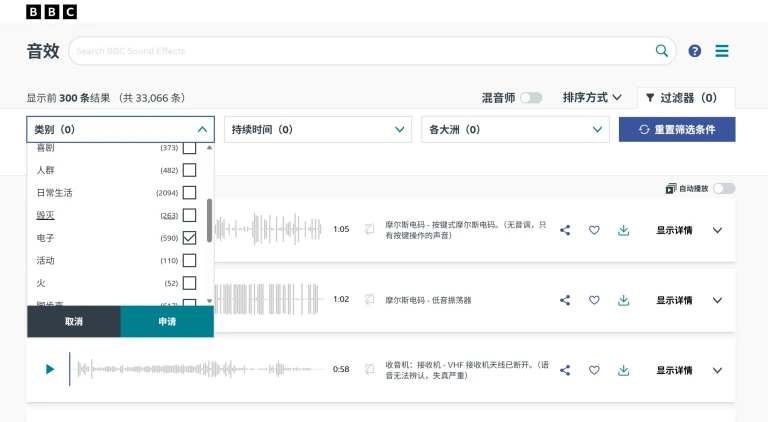Download the 1:02 Morse code oscillator sound
This screenshot has height=422, width=768.
click(x=624, y=300)
